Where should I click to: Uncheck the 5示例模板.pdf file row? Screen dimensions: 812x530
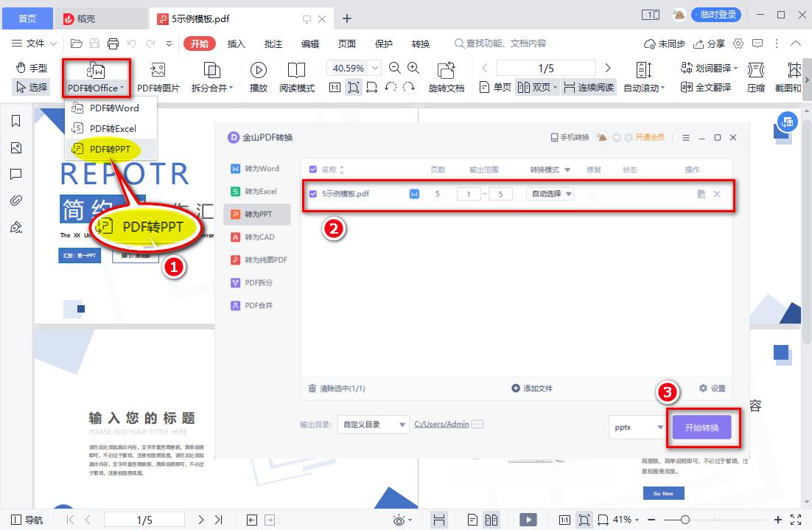(x=312, y=194)
